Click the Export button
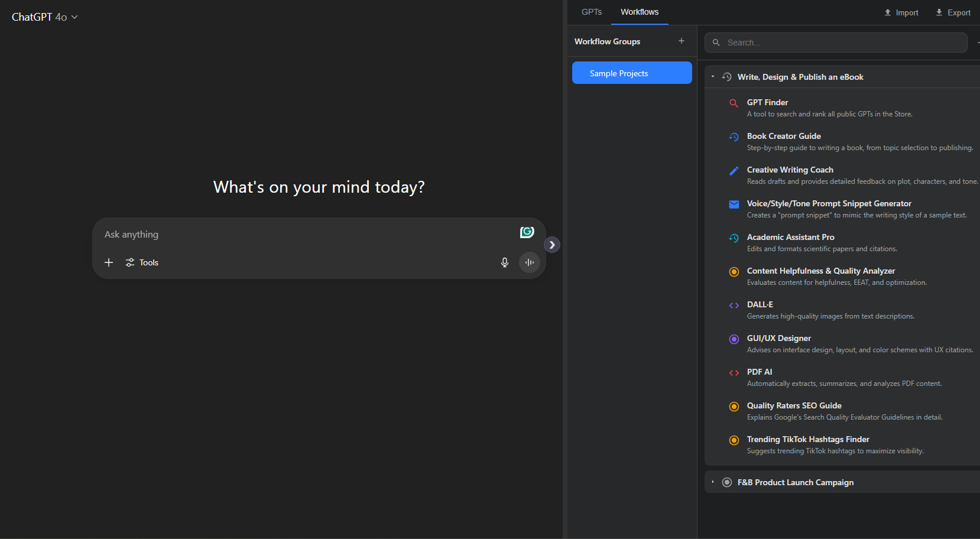 click(953, 12)
